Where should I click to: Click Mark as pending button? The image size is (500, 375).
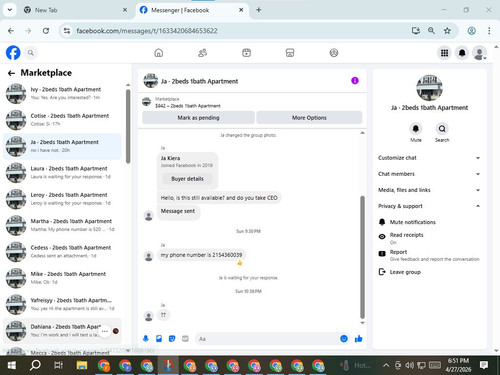point(198,118)
